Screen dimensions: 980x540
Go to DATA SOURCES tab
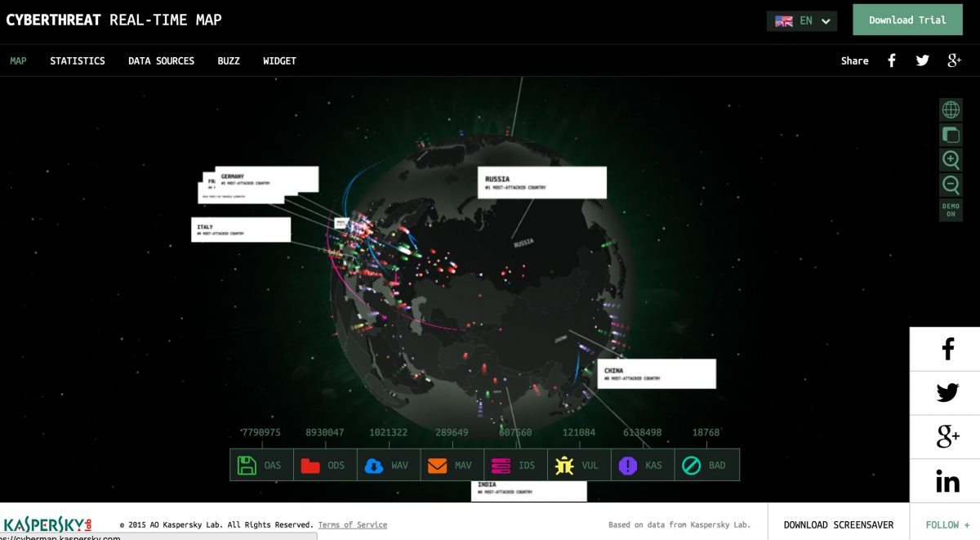(x=161, y=60)
